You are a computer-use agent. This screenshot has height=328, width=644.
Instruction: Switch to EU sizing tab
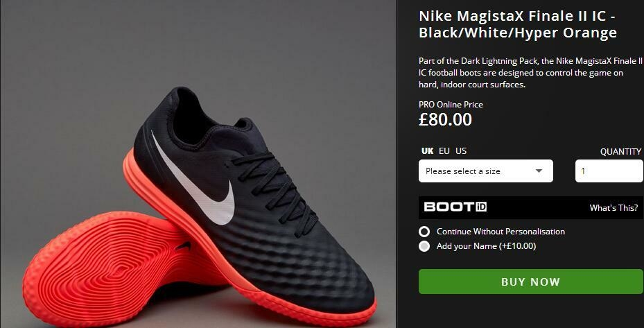click(x=444, y=151)
